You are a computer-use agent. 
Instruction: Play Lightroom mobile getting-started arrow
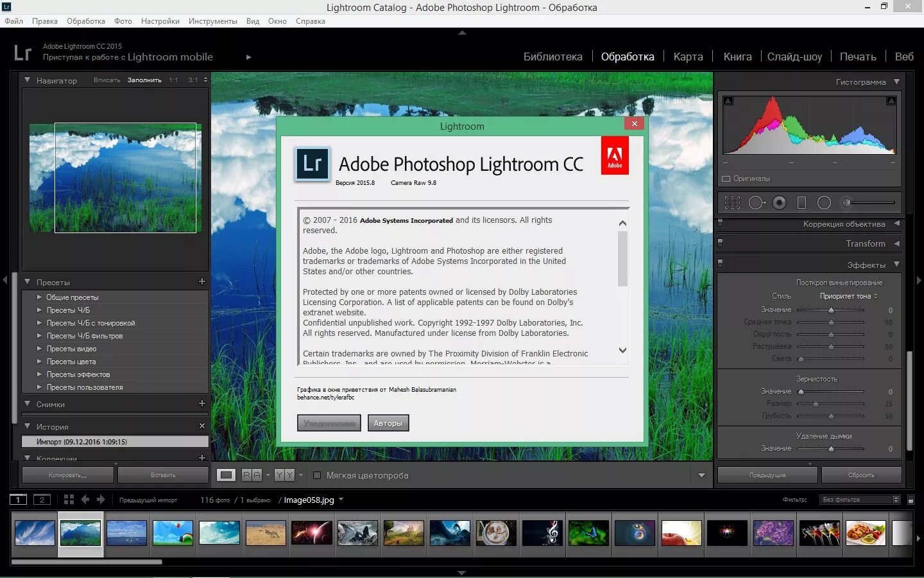click(x=249, y=57)
